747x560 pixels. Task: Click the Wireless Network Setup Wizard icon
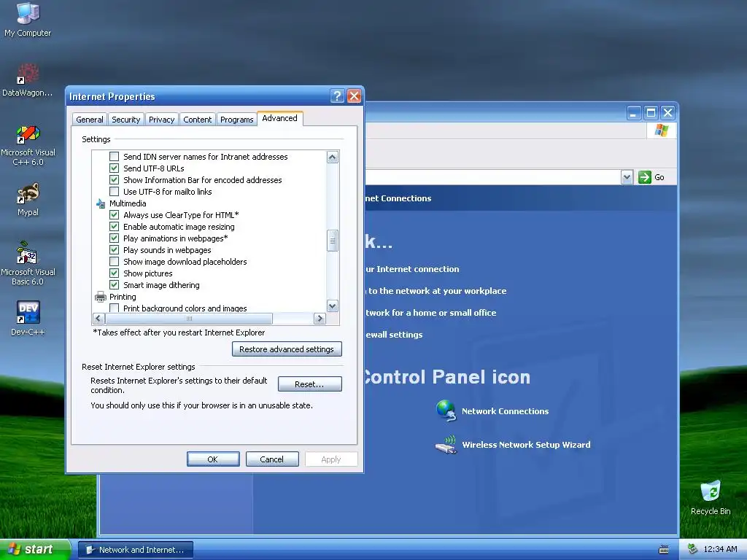coord(446,444)
